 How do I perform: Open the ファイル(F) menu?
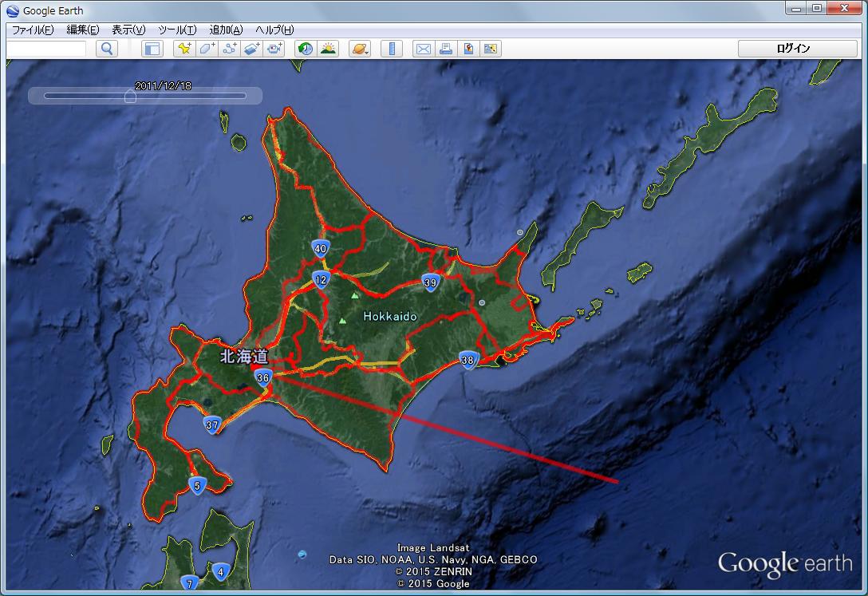pyautogui.click(x=33, y=30)
